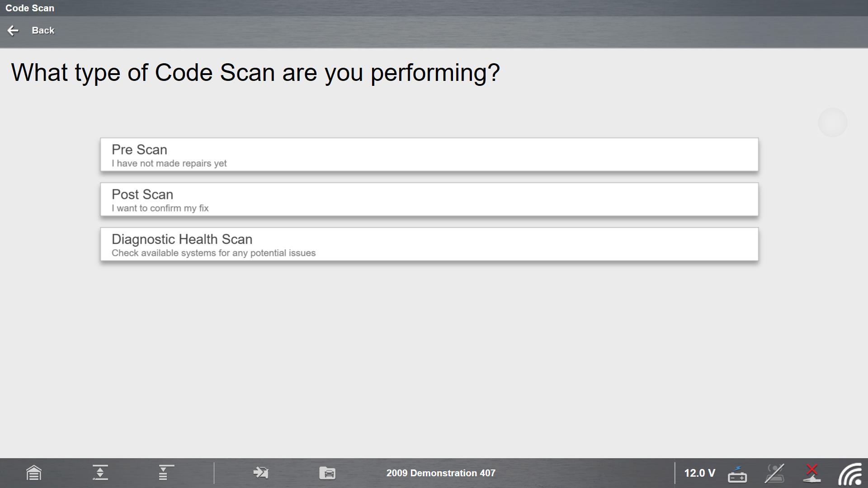This screenshot has height=488, width=868.
Task: Click 'Check available systems' description text
Action: (213, 253)
